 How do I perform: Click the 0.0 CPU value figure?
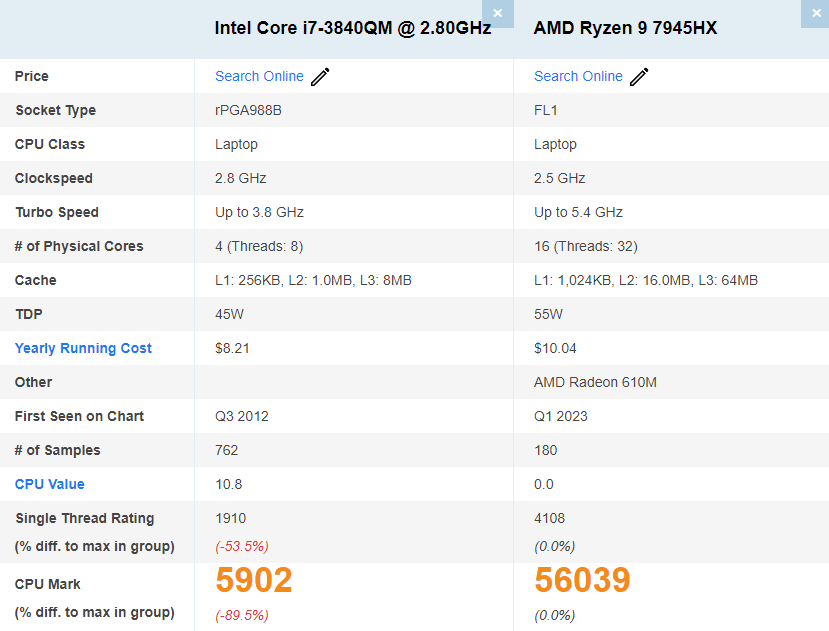click(x=544, y=484)
